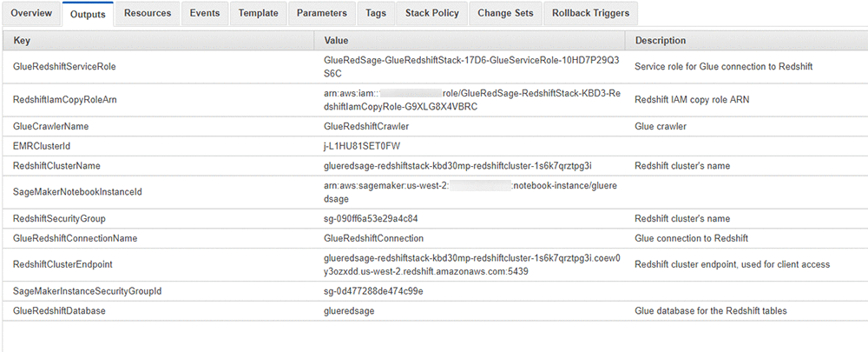Open the Template tab
868x352 pixels.
coord(258,13)
